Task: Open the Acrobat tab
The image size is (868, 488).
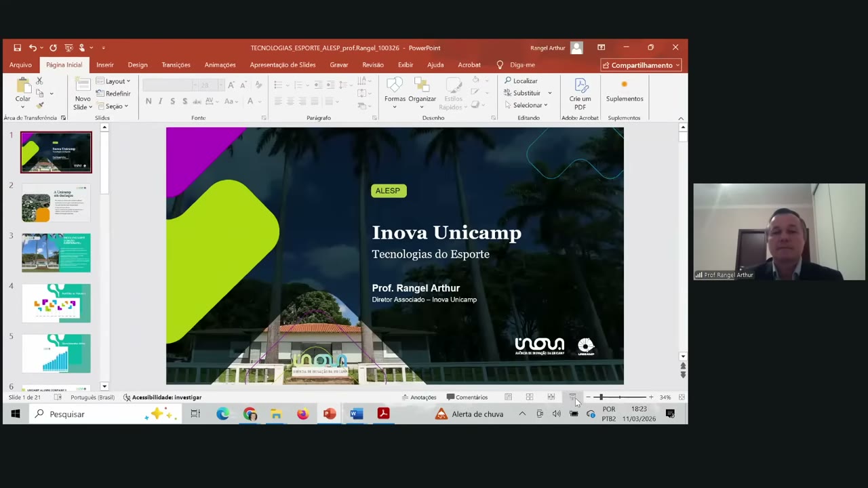Action: [x=469, y=65]
